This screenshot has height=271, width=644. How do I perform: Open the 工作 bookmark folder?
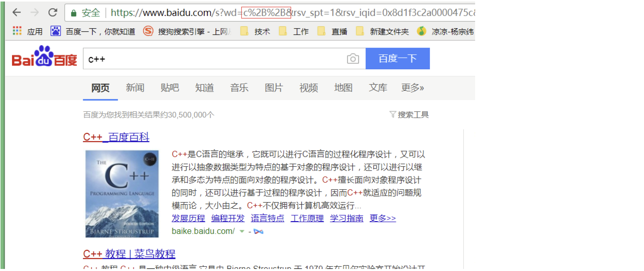(x=294, y=31)
